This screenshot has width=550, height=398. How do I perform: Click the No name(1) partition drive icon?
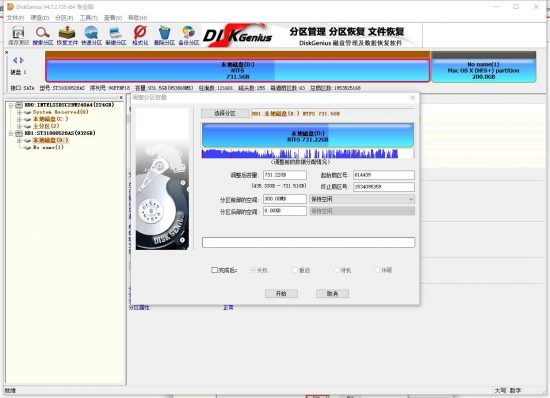coord(27,148)
